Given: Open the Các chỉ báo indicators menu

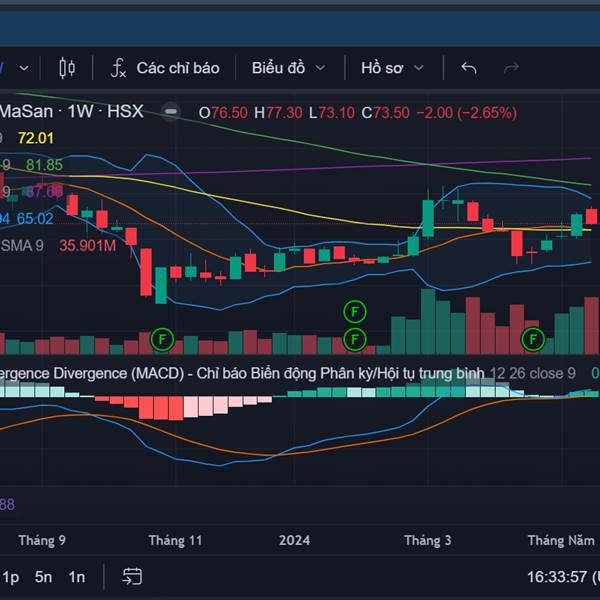Looking at the screenshot, I should [165, 68].
